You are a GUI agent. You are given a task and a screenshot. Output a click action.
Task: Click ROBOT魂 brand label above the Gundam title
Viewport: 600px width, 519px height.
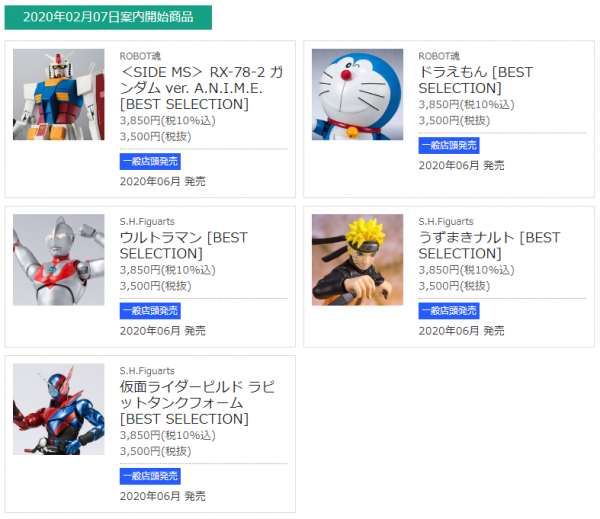pyautogui.click(x=140, y=56)
